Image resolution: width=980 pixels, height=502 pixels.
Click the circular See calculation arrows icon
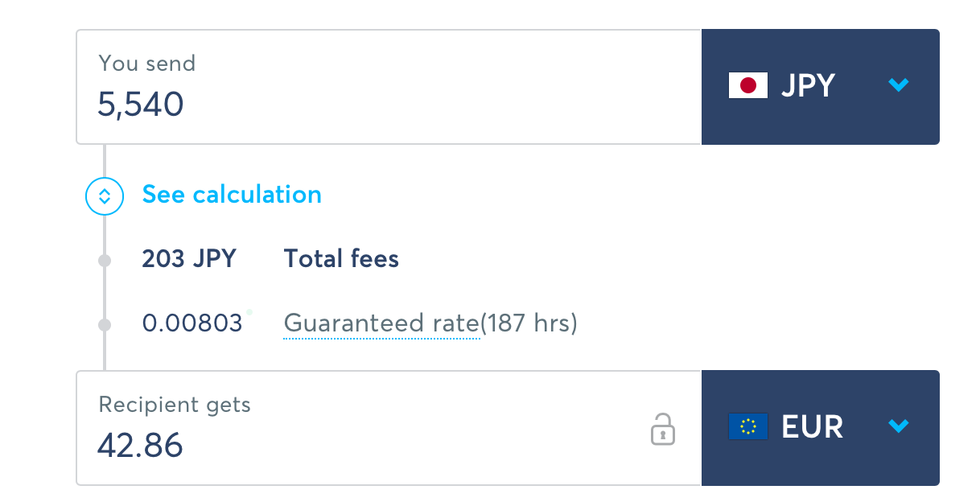[105, 195]
